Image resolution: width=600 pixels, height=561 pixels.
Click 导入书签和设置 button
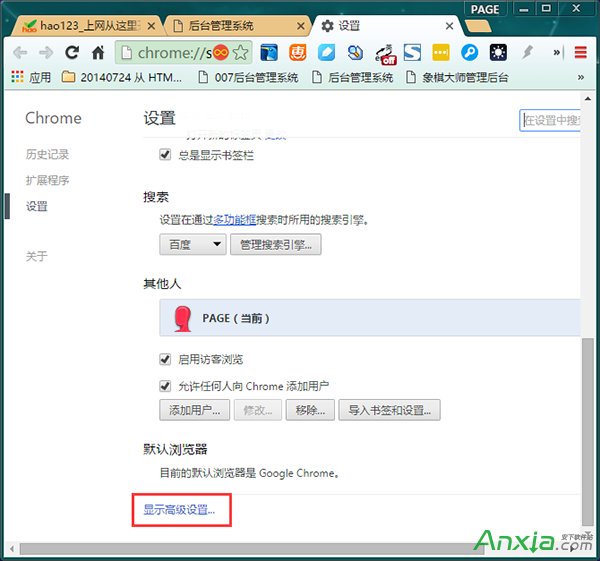tap(389, 410)
